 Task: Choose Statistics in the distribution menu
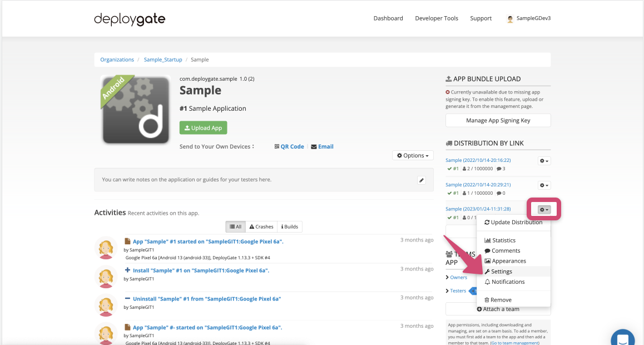503,240
